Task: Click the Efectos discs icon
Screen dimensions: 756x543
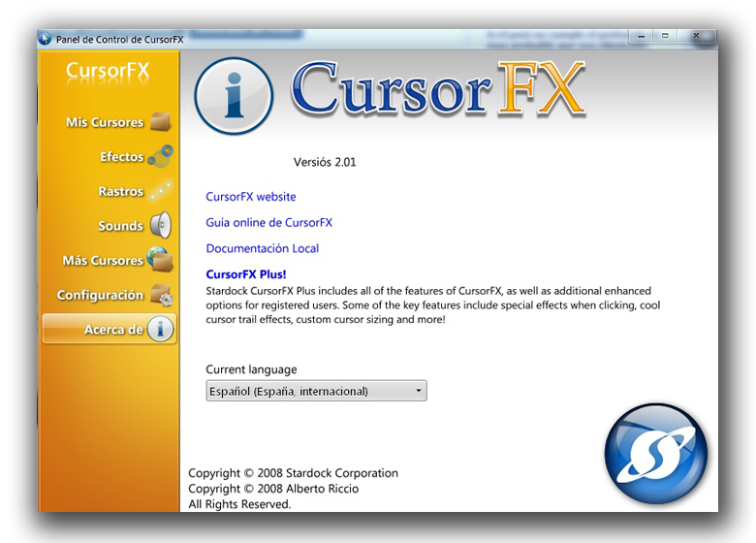Action: 161,156
